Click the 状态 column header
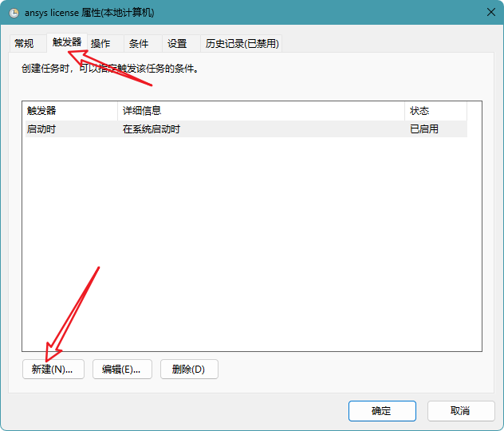Viewport: 504px width, 431px height. [x=435, y=111]
